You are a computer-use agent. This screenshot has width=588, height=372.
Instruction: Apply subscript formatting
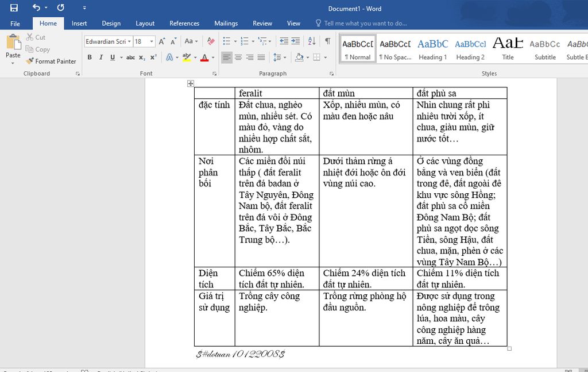(142, 57)
